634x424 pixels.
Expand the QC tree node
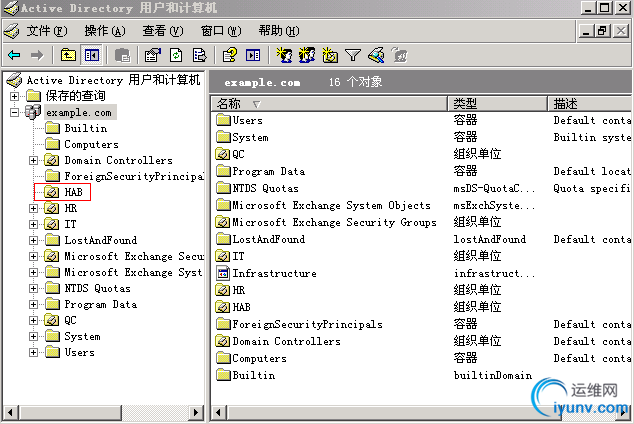[34, 321]
